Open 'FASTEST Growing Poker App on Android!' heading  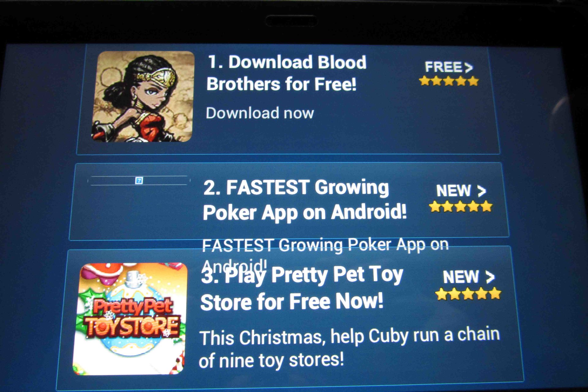pyautogui.click(x=305, y=200)
